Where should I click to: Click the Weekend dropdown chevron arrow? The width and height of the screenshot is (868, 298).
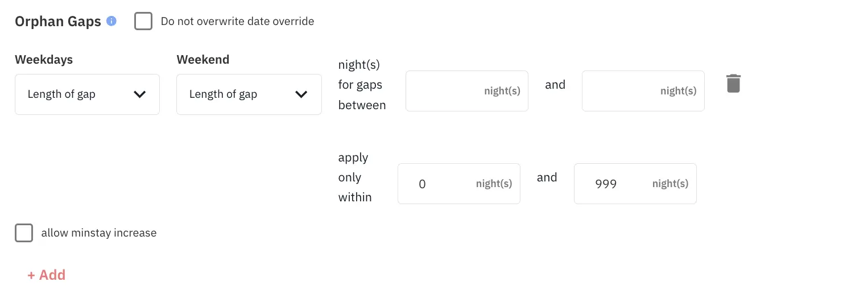point(301,94)
